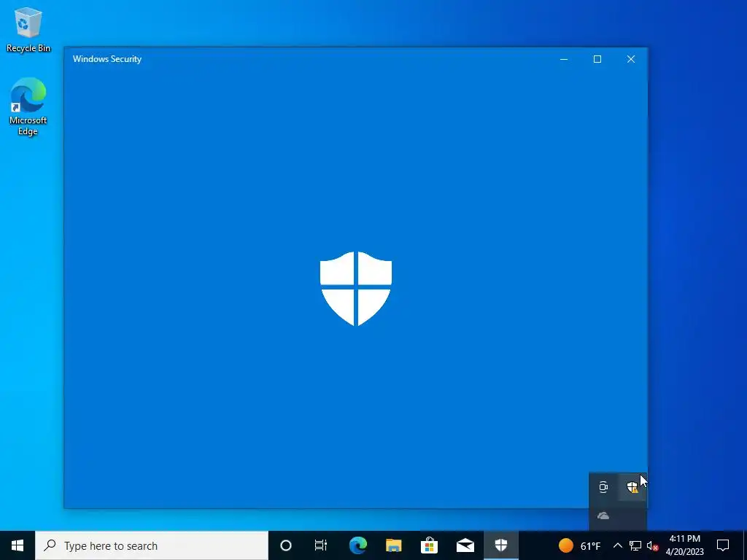Open Task View on the taskbar
Viewport: 747px width, 560px height.
pyautogui.click(x=321, y=545)
